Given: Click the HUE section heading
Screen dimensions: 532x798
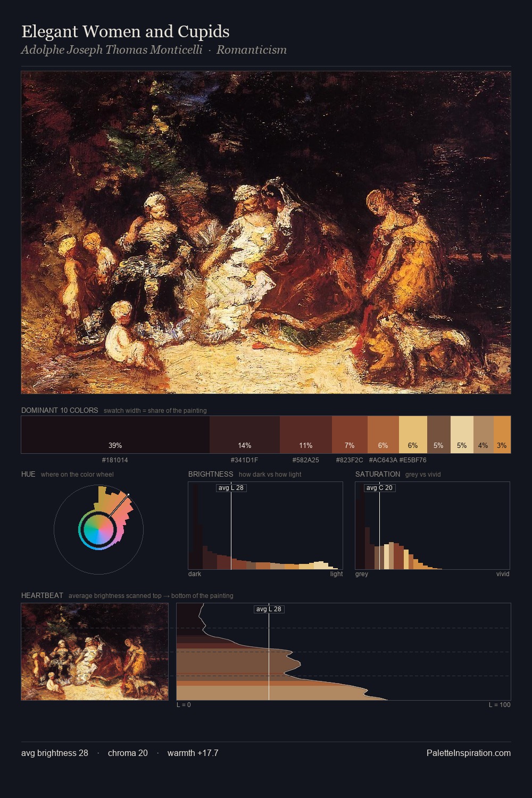Looking at the screenshot, I should (28, 475).
